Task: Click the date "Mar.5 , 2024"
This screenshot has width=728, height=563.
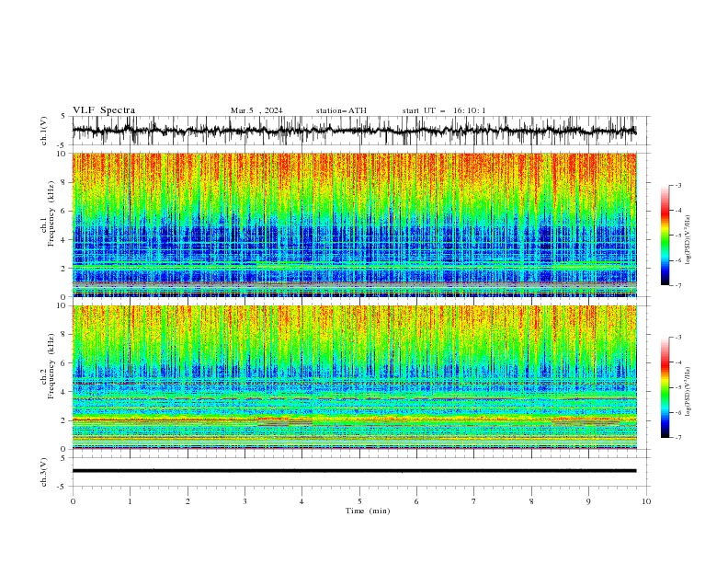Action: pos(256,110)
